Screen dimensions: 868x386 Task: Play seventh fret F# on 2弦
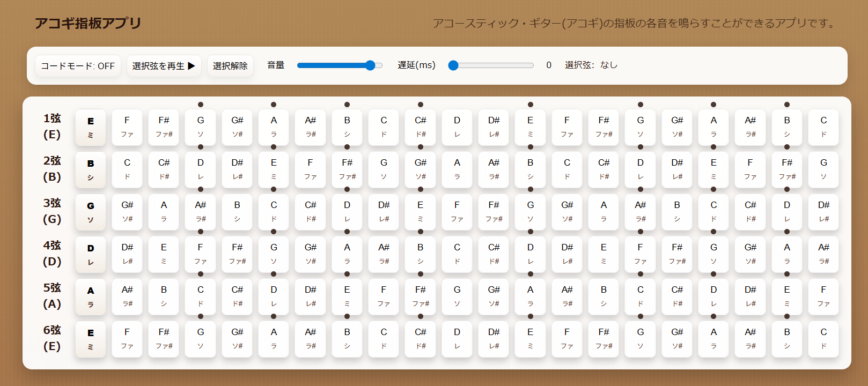347,170
